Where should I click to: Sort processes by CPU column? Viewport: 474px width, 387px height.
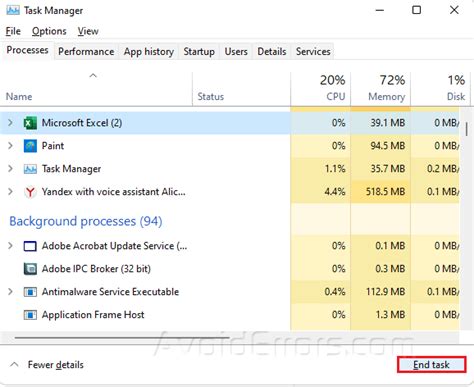pyautogui.click(x=320, y=89)
